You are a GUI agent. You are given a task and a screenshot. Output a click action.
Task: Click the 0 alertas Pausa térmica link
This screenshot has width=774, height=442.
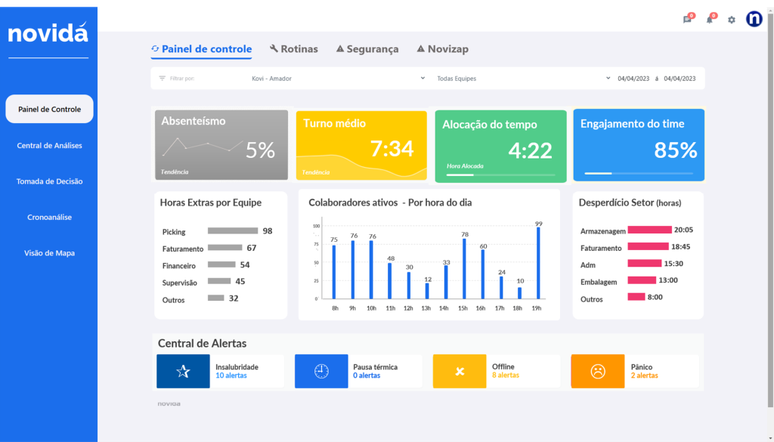coord(367,375)
